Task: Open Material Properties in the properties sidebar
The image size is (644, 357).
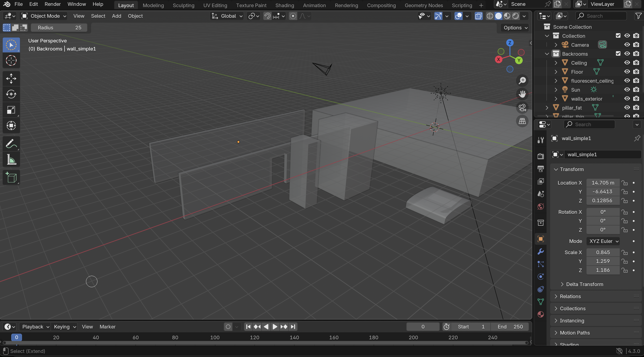Action: (x=540, y=315)
